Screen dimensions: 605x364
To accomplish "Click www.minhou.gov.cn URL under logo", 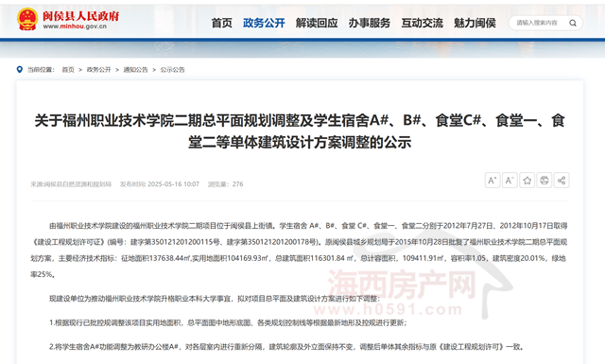I will pyautogui.click(x=75, y=26).
